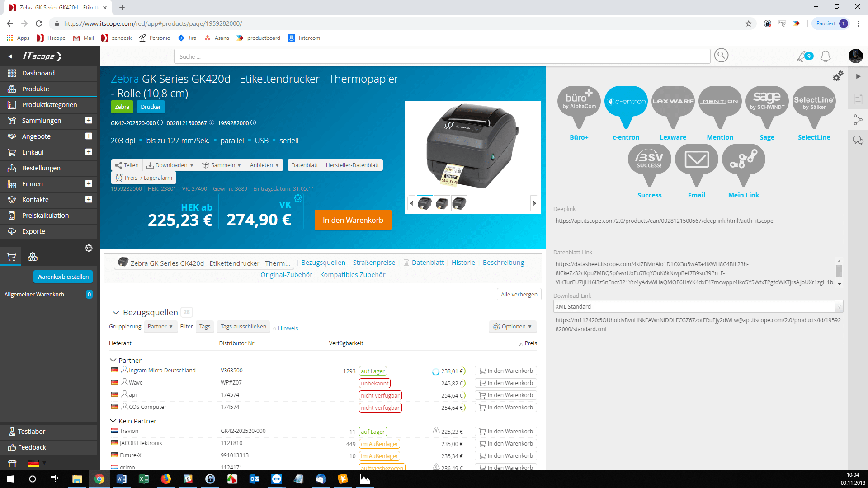Select the second product thumbnail below the image

click(x=442, y=203)
